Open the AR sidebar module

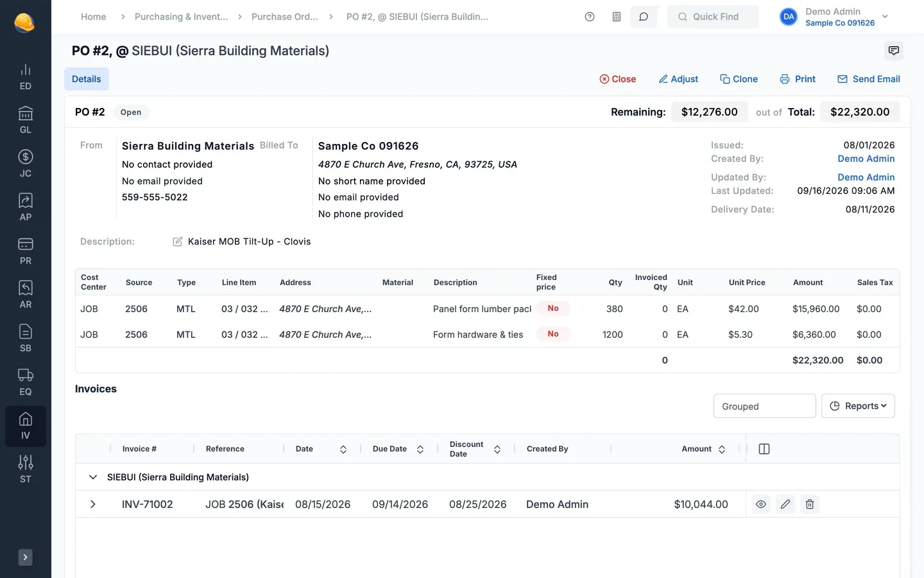pos(26,295)
